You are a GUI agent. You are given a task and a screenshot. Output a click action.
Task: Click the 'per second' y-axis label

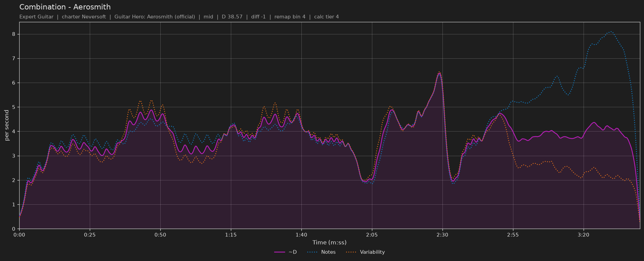coord(7,125)
